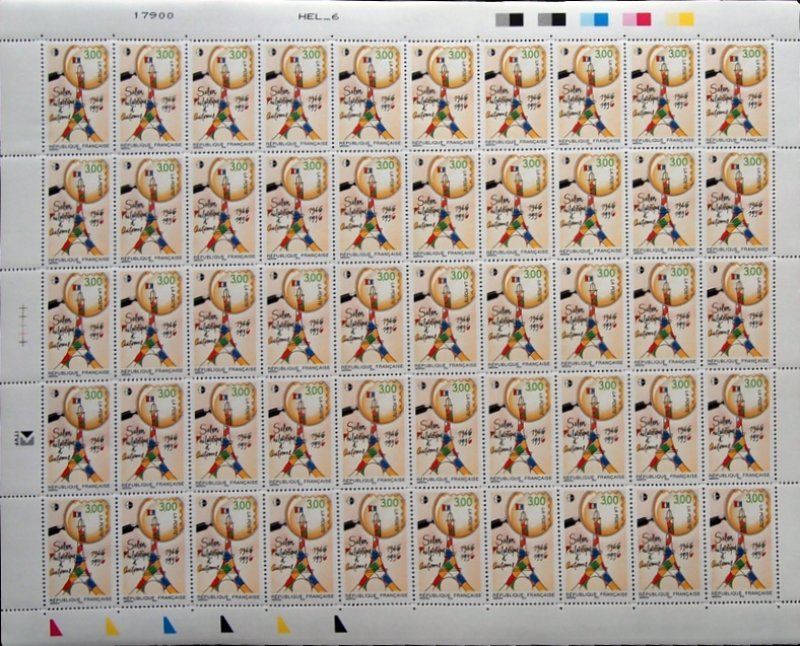
Task: Click the magenta triangle mark in the bottom margin
Action: coord(52,626)
